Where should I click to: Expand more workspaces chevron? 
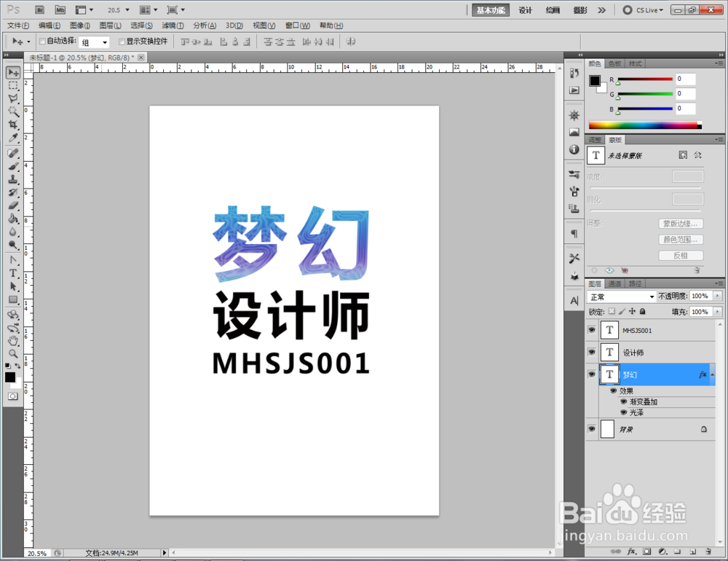602,9
